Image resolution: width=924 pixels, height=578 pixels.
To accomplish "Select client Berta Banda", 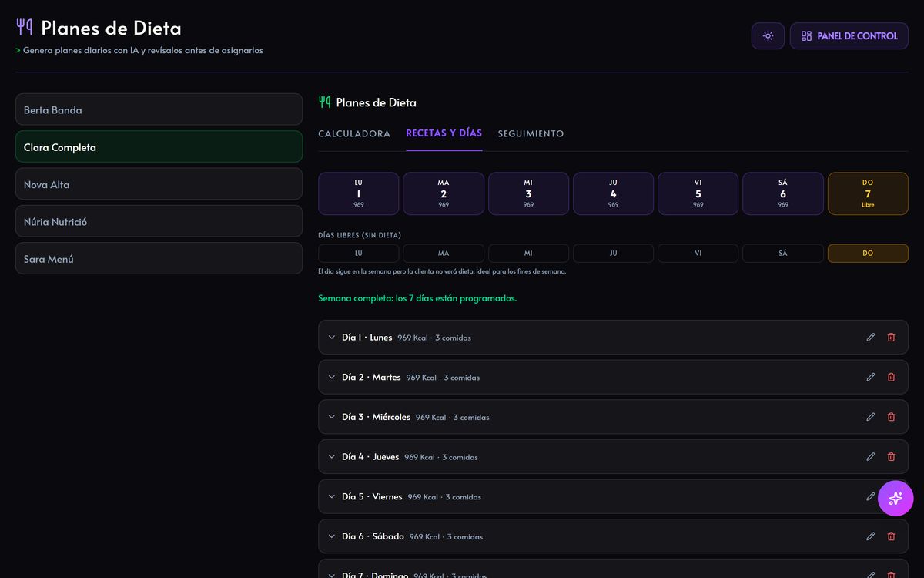I will [159, 109].
